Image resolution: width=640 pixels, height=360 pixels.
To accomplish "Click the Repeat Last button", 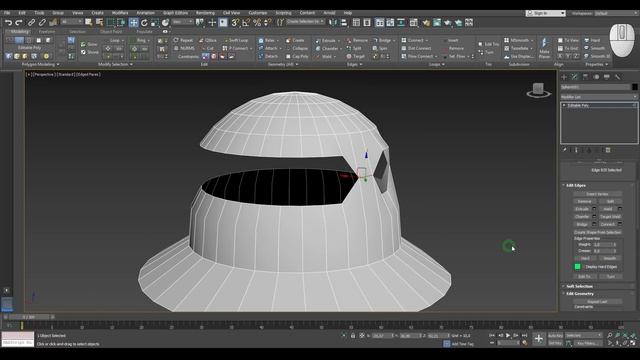I will [x=597, y=302].
